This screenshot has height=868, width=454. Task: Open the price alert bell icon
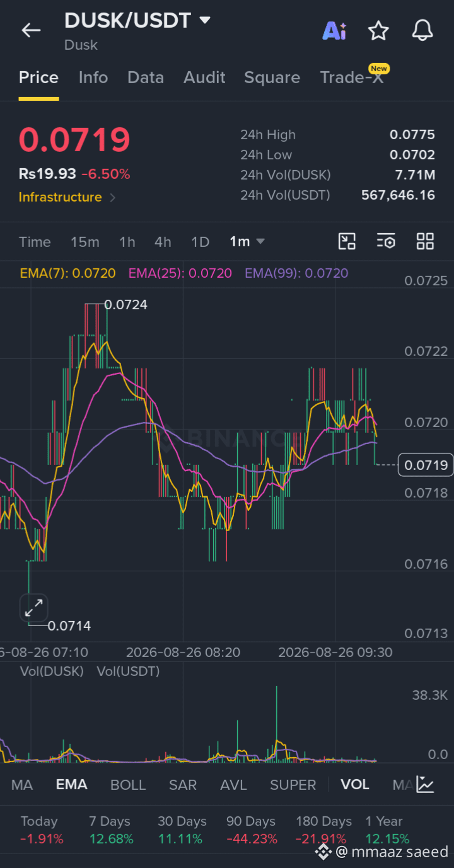click(x=422, y=30)
